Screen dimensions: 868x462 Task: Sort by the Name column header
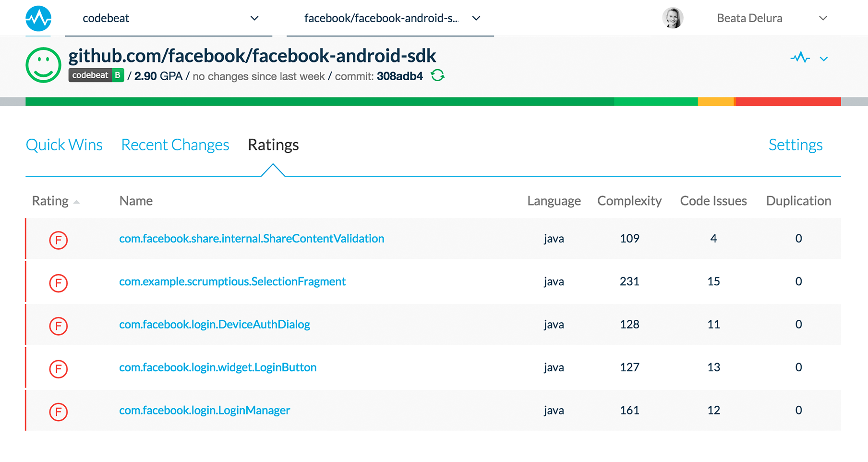[x=136, y=201]
